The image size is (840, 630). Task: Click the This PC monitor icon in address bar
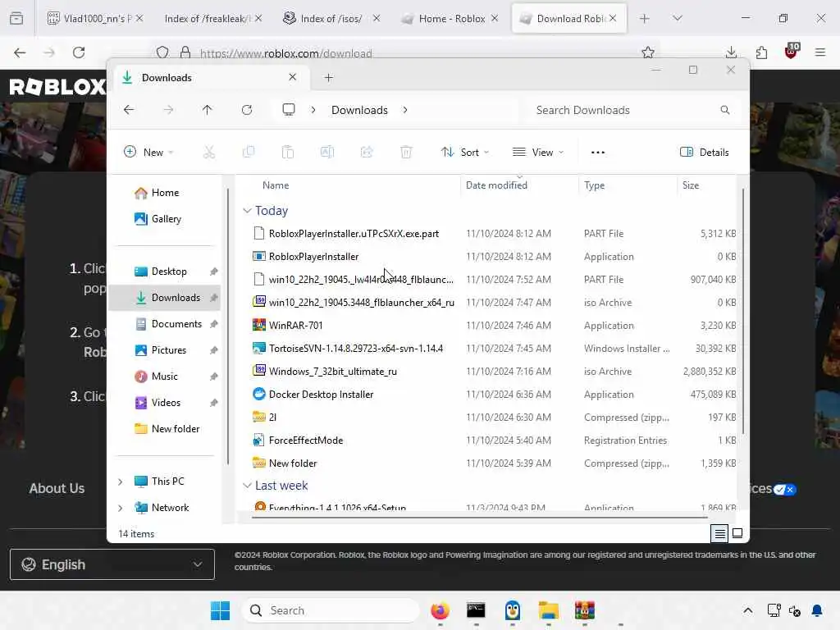(x=289, y=110)
